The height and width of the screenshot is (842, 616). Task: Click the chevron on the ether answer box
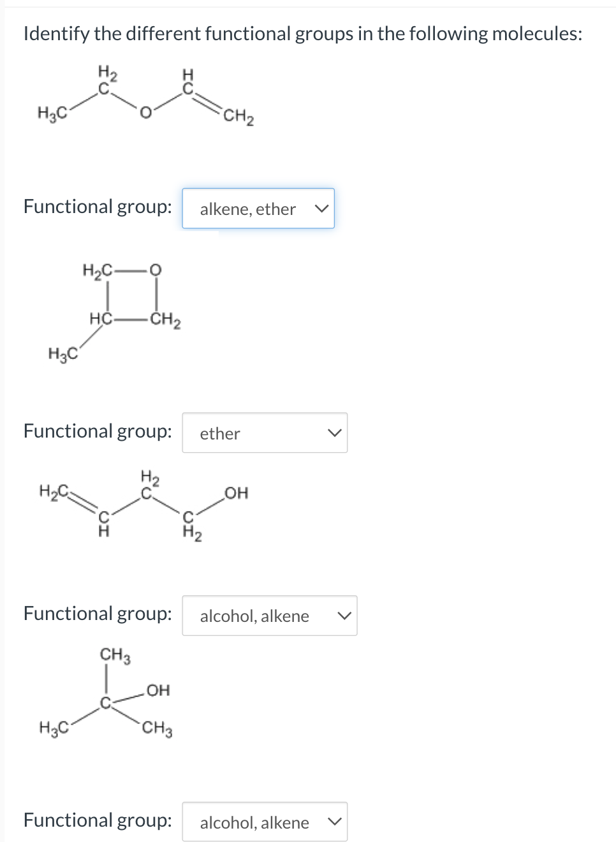(x=335, y=433)
